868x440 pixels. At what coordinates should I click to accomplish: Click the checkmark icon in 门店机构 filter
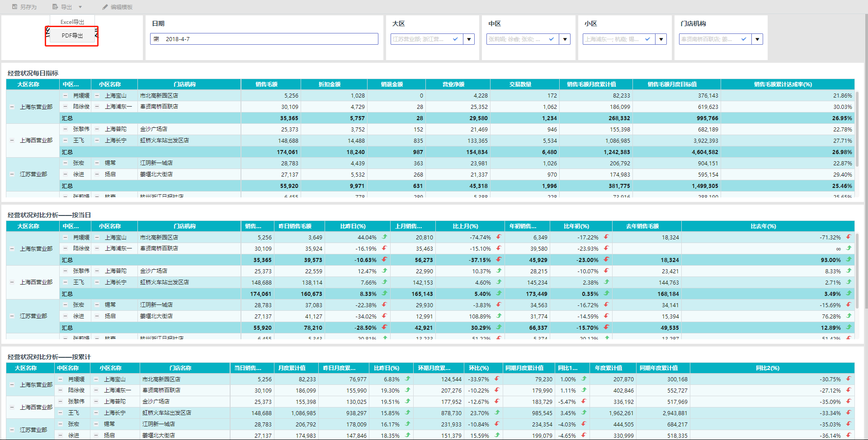click(744, 39)
